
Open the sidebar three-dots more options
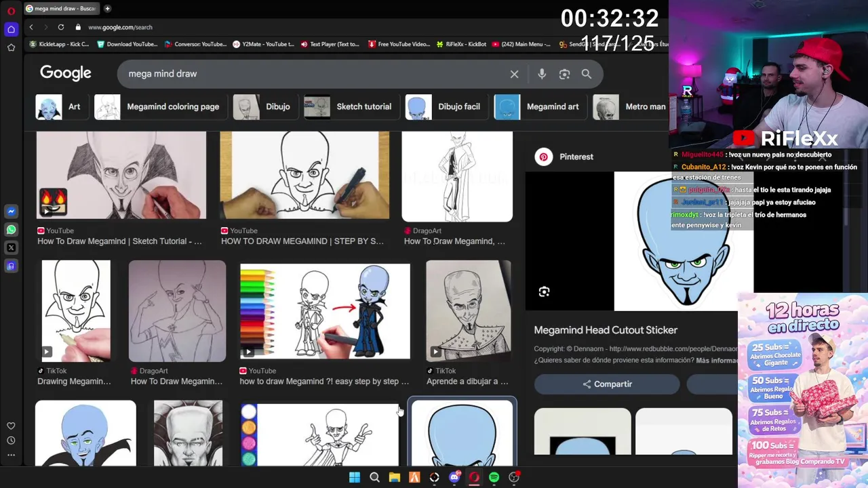pyautogui.click(x=11, y=455)
